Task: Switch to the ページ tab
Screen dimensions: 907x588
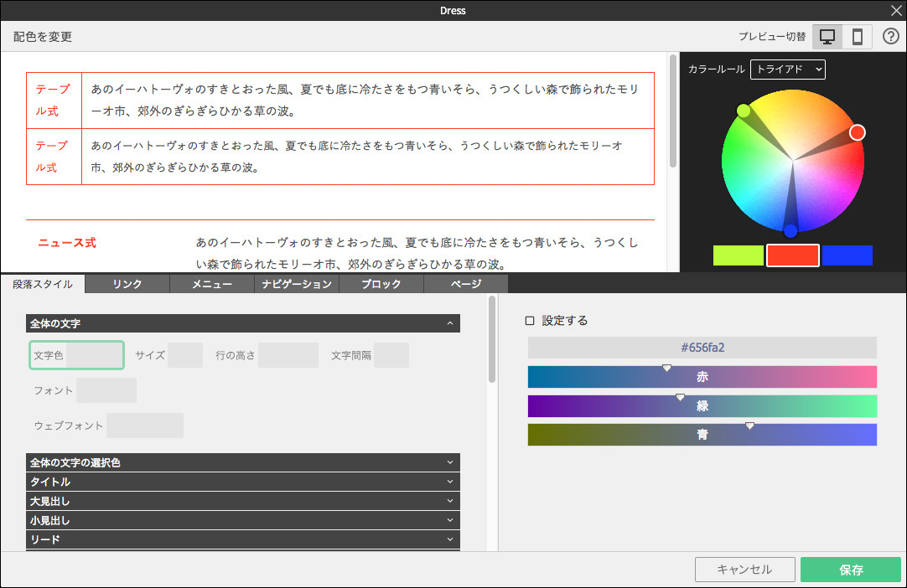Action: tap(466, 284)
